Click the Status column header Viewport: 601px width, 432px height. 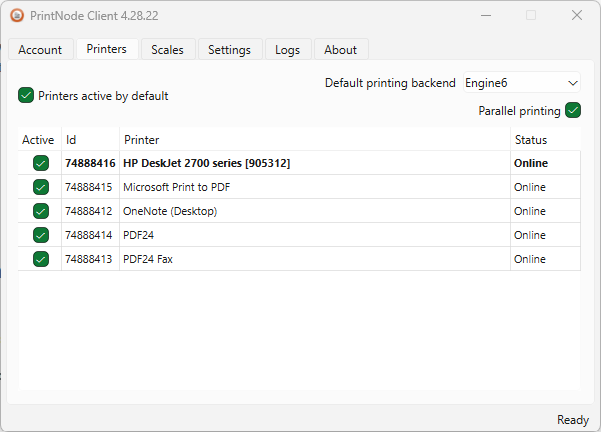(531, 140)
